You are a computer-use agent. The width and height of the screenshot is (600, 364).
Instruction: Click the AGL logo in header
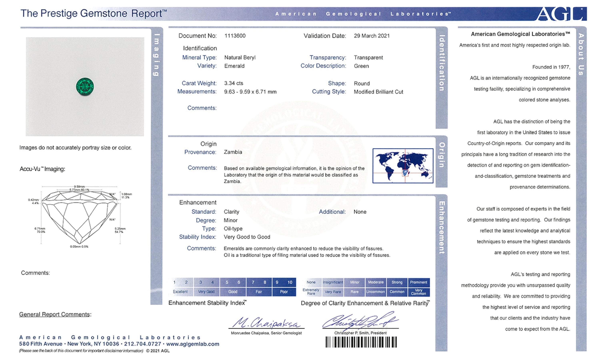pos(561,14)
